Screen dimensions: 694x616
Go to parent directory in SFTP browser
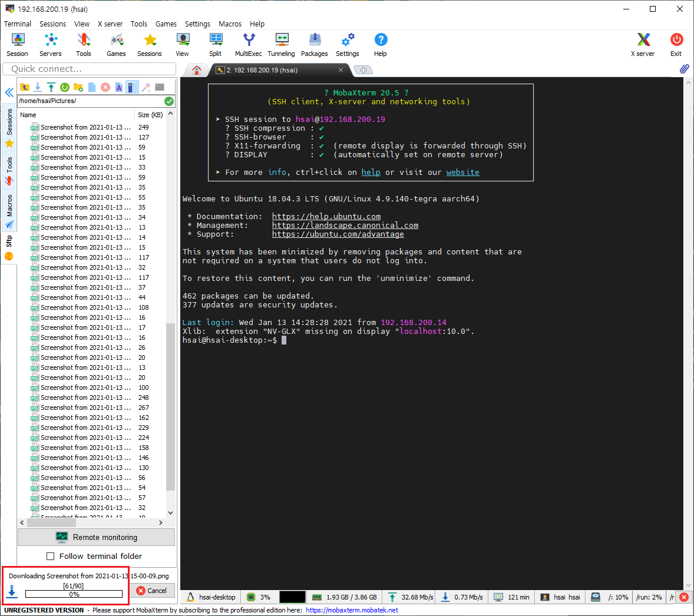click(25, 87)
